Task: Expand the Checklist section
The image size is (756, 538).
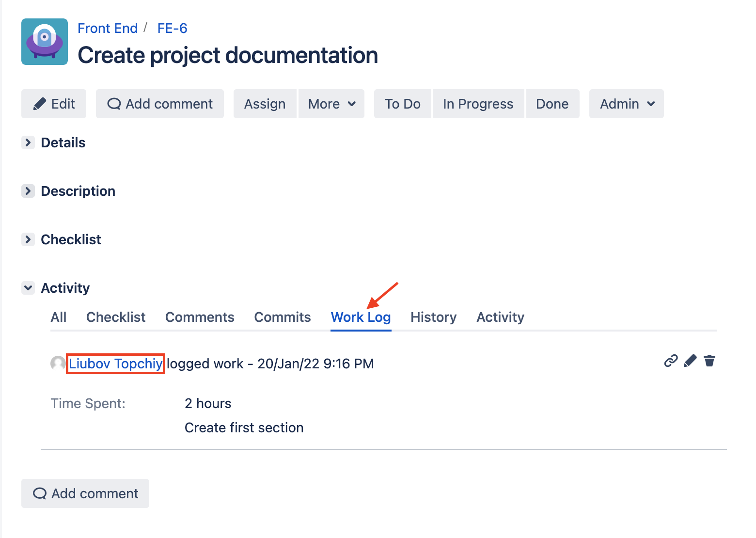Action: [x=28, y=239]
